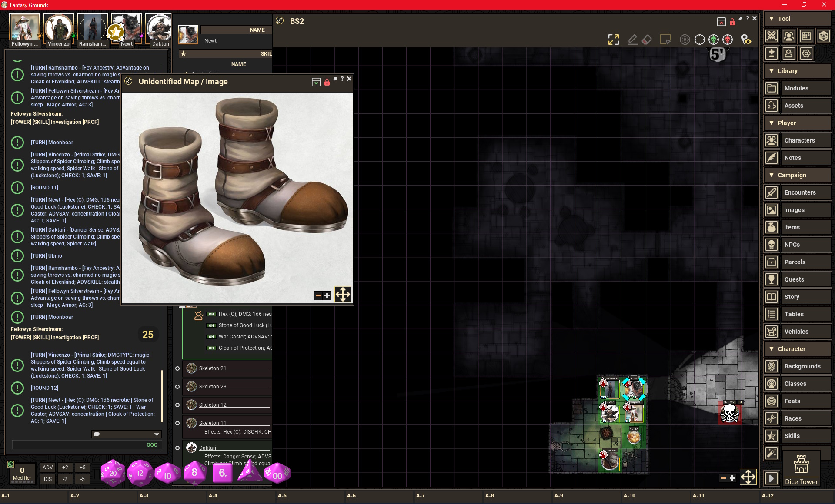
Task: Open the d20 dice tool icon
Action: pos(824,36)
